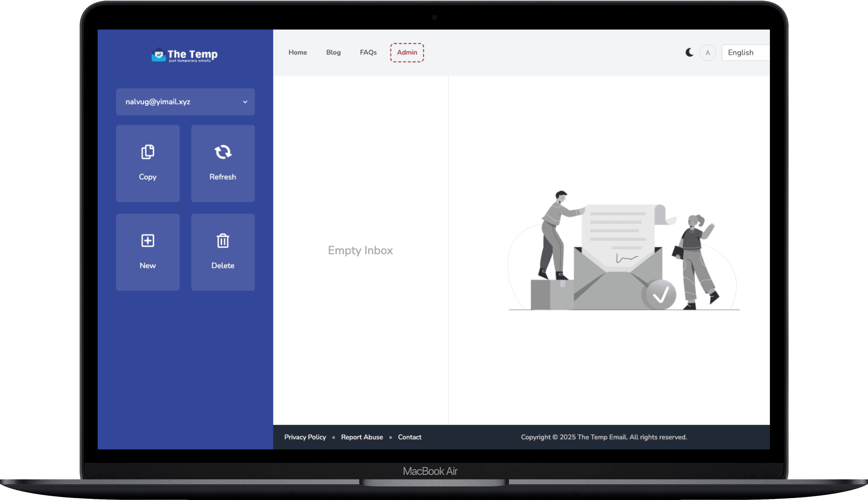Open the Privacy Policy link
This screenshot has height=500, width=868.
click(305, 437)
